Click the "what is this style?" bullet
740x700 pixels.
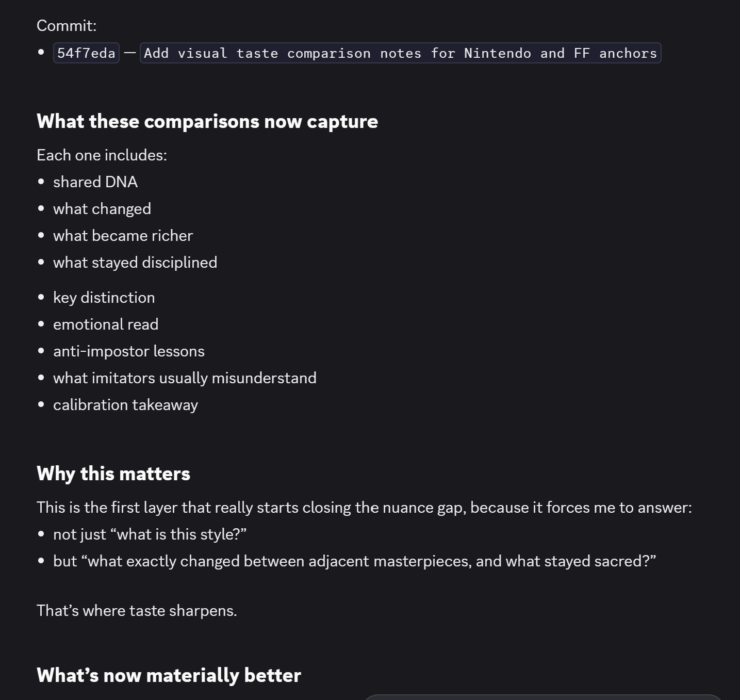pyautogui.click(x=150, y=534)
